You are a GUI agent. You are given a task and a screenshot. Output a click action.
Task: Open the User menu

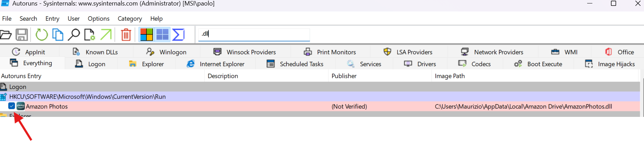(74, 19)
